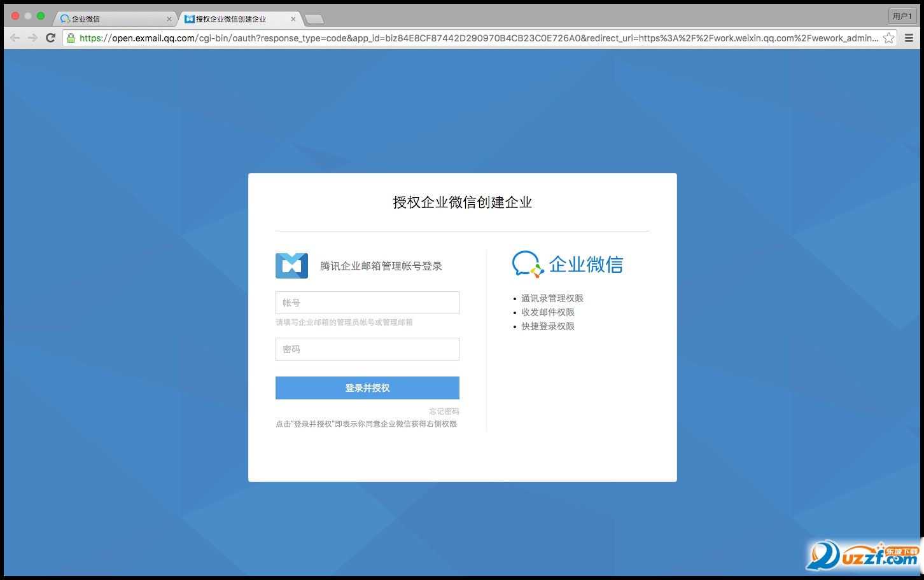Reload the page with the refresh icon
Image resolution: width=924 pixels, height=580 pixels.
pyautogui.click(x=51, y=38)
